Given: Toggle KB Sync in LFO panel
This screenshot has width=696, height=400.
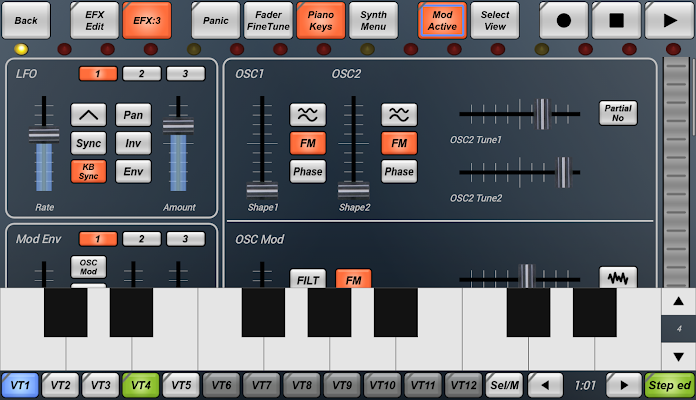Looking at the screenshot, I should click(x=88, y=171).
